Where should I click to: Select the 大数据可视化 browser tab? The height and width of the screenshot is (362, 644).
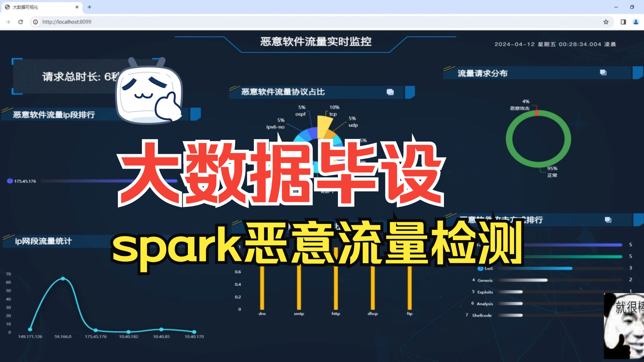tap(42, 7)
